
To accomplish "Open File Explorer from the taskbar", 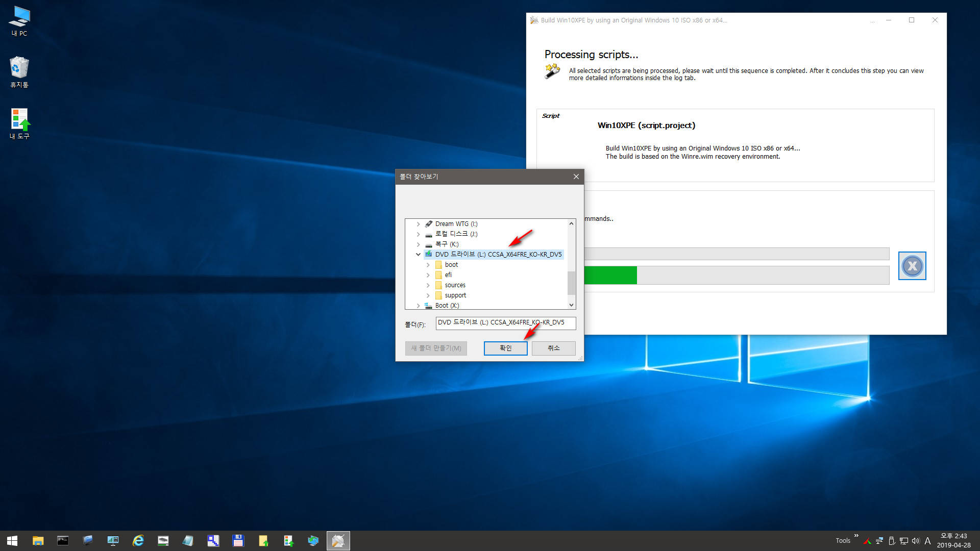I will pos(38,541).
